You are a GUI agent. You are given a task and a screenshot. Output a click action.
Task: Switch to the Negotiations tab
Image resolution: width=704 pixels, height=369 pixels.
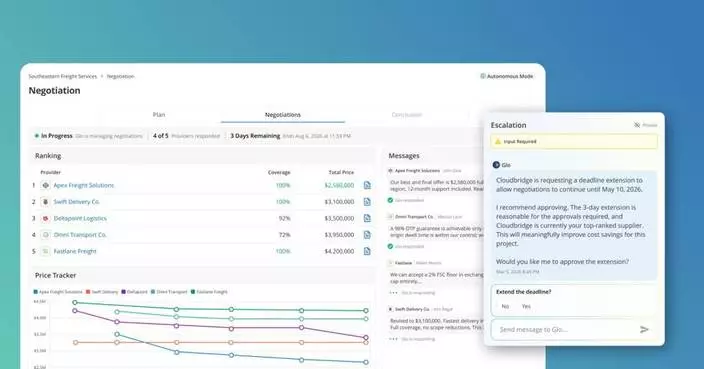pyautogui.click(x=283, y=115)
